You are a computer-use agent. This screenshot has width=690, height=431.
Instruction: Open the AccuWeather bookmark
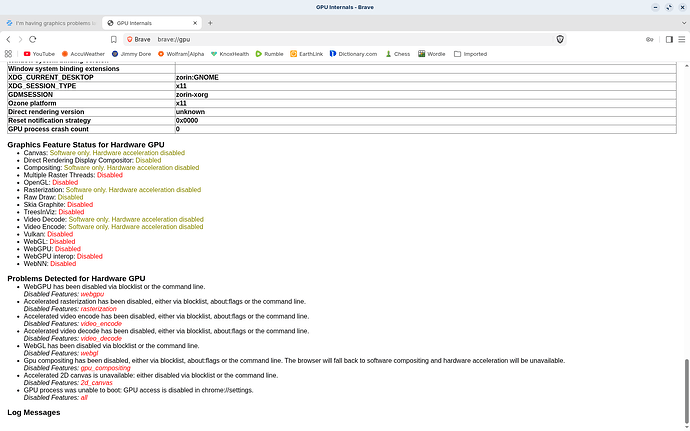point(83,54)
